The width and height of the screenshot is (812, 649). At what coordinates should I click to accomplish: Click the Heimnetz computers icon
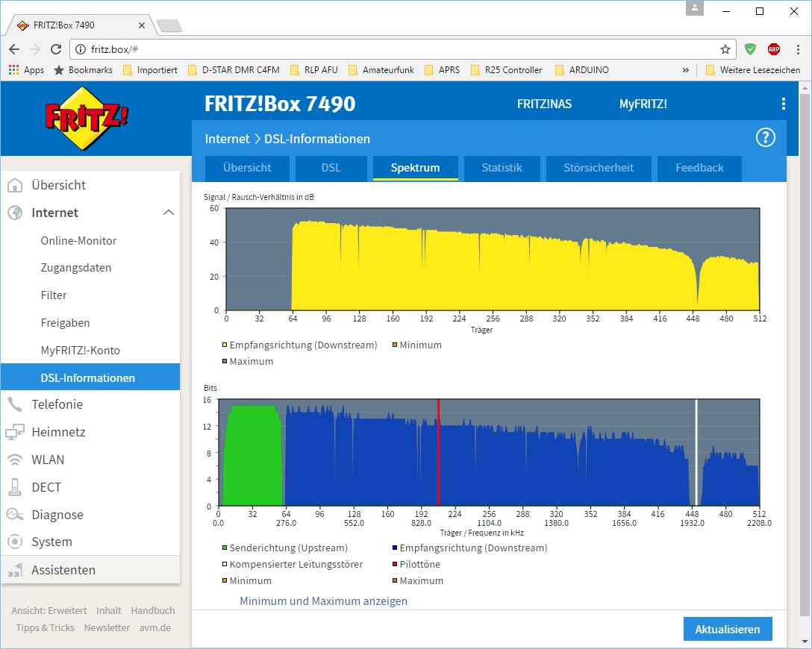[x=15, y=432]
